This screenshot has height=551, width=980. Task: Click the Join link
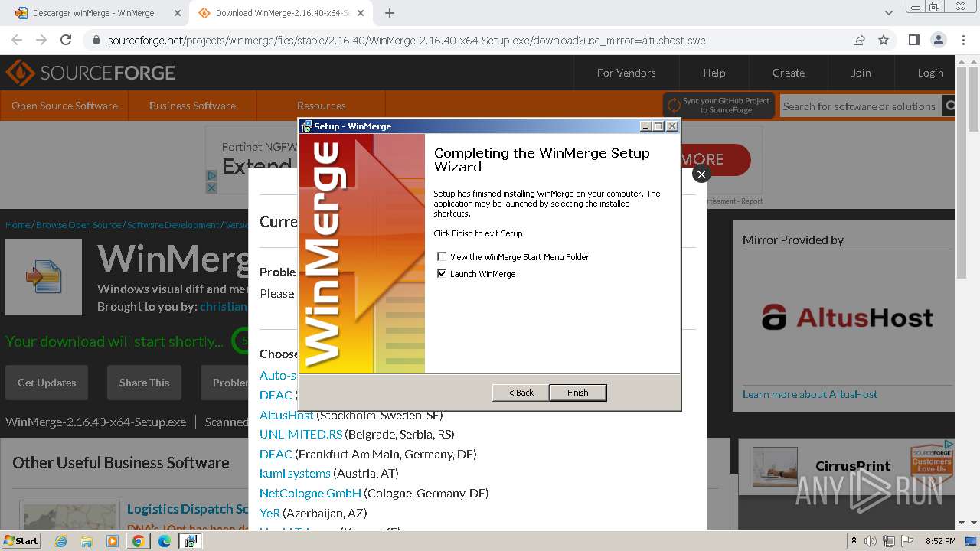coord(861,73)
